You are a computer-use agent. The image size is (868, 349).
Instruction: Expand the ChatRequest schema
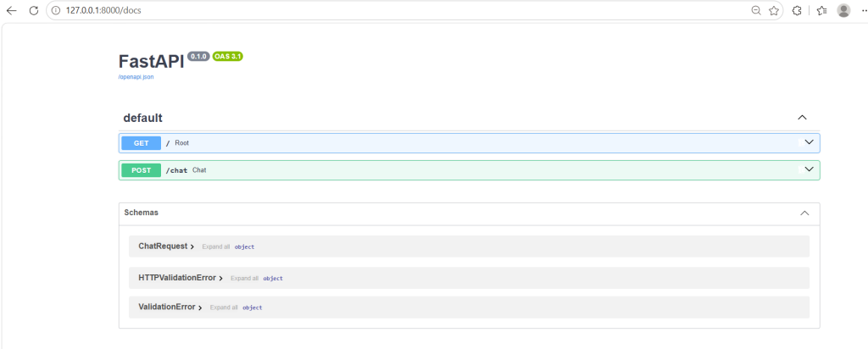tap(166, 247)
